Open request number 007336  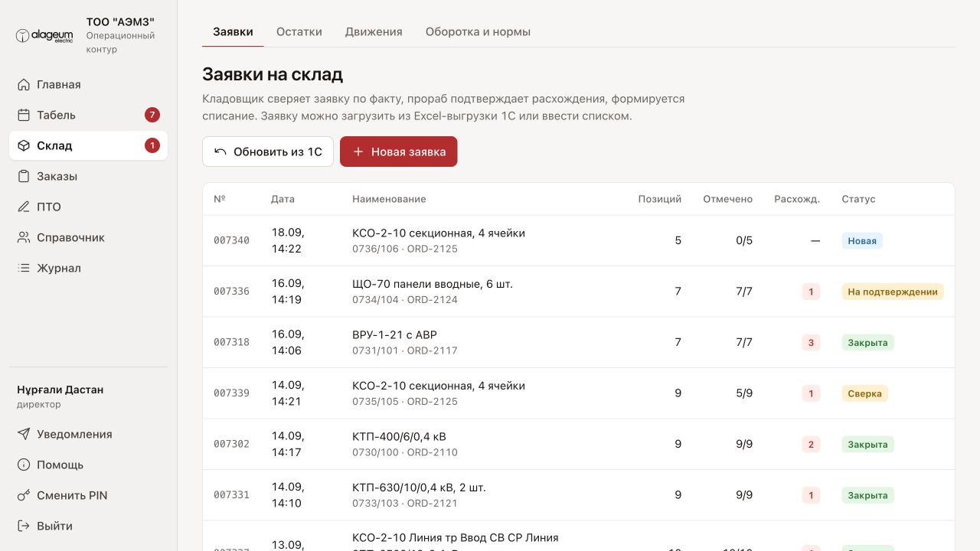pos(231,292)
